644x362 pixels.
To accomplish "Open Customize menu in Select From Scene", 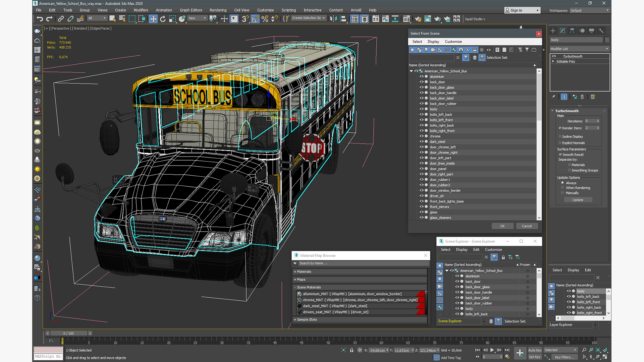I will (x=453, y=42).
